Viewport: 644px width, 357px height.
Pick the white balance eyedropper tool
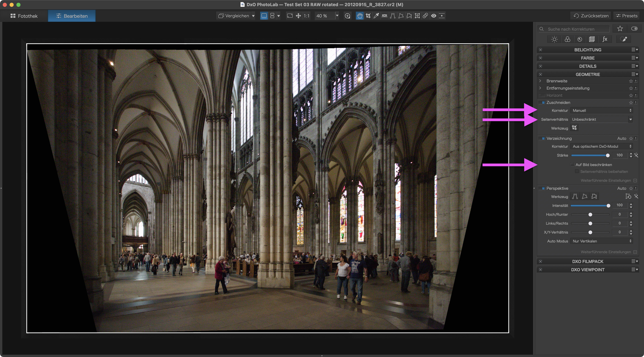coord(376,16)
